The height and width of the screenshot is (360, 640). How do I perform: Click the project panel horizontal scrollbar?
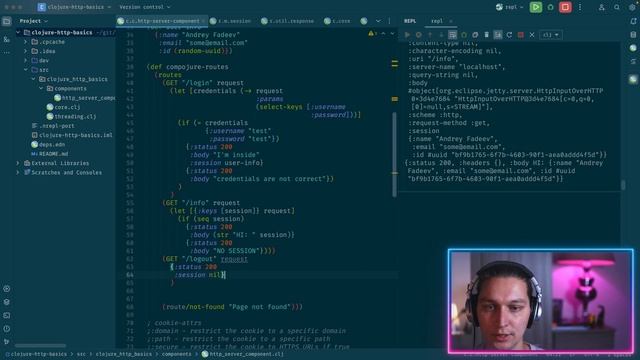point(41,345)
